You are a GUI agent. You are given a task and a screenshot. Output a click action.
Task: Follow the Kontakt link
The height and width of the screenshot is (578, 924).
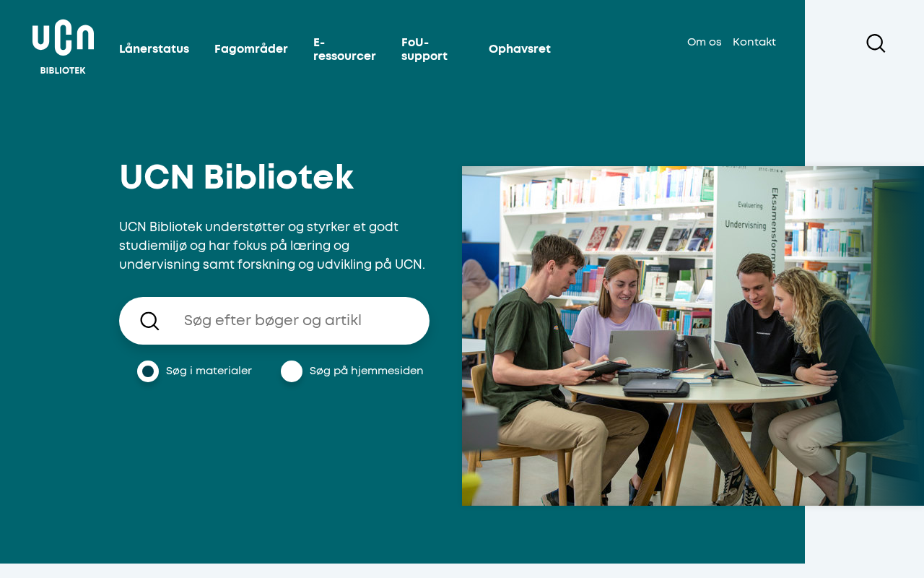754,42
